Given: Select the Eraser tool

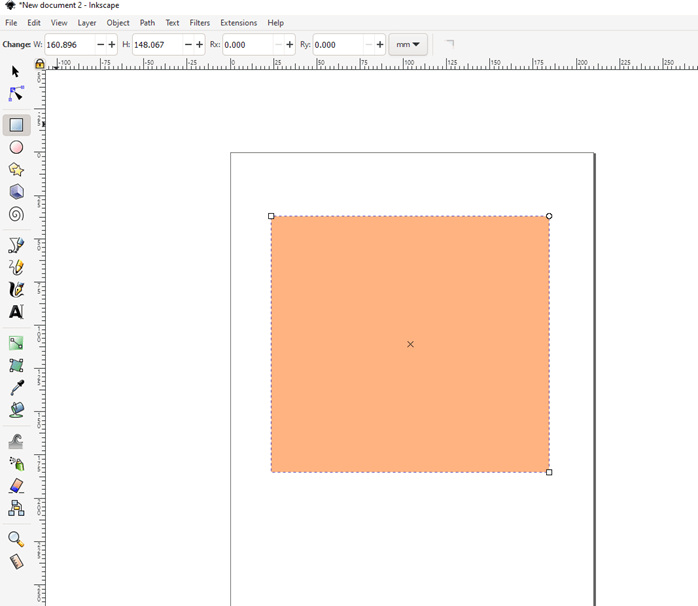Looking at the screenshot, I should tap(16, 486).
